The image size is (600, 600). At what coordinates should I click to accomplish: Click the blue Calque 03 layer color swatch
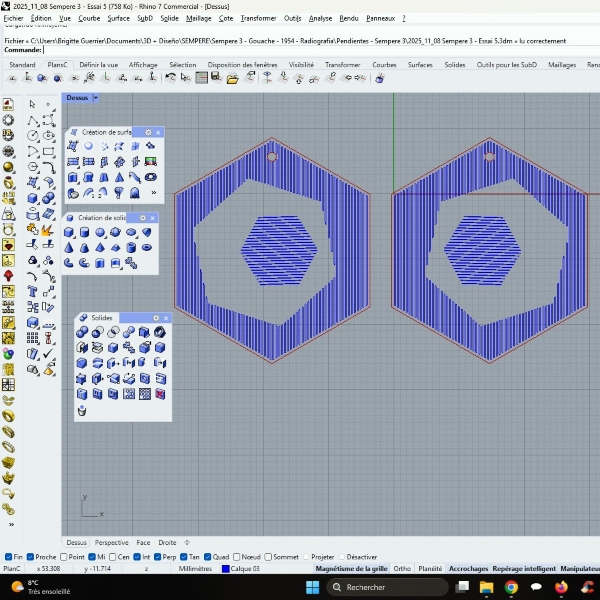[225, 568]
